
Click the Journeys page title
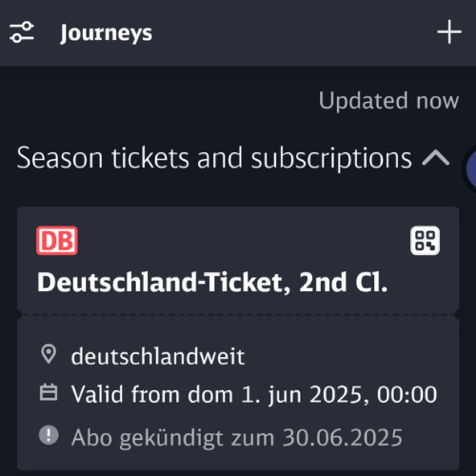(106, 33)
